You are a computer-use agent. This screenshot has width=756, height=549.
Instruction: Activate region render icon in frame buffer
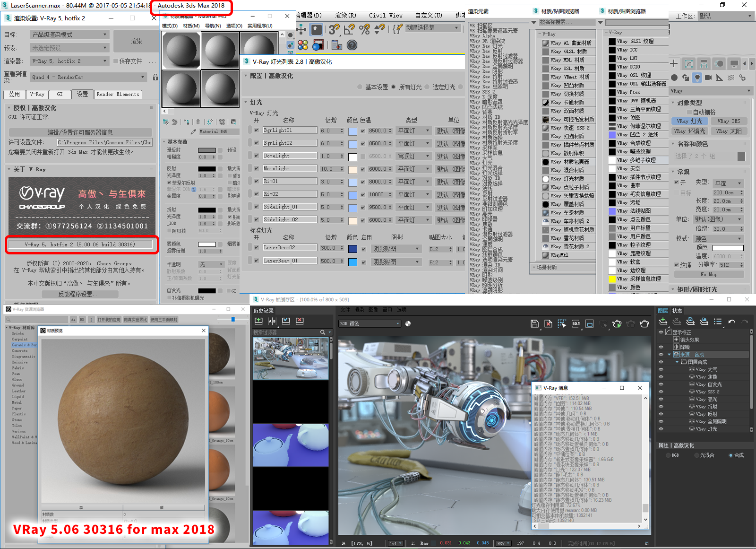pyautogui.click(x=562, y=323)
